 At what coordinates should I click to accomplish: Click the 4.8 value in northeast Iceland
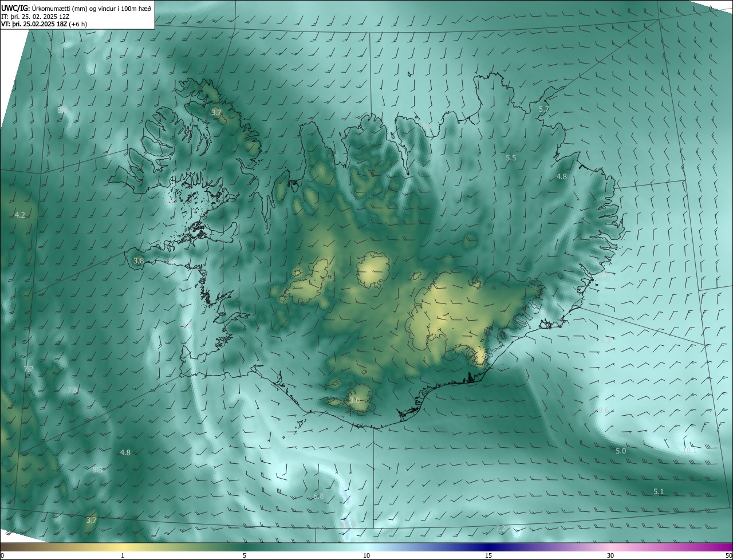click(x=562, y=177)
